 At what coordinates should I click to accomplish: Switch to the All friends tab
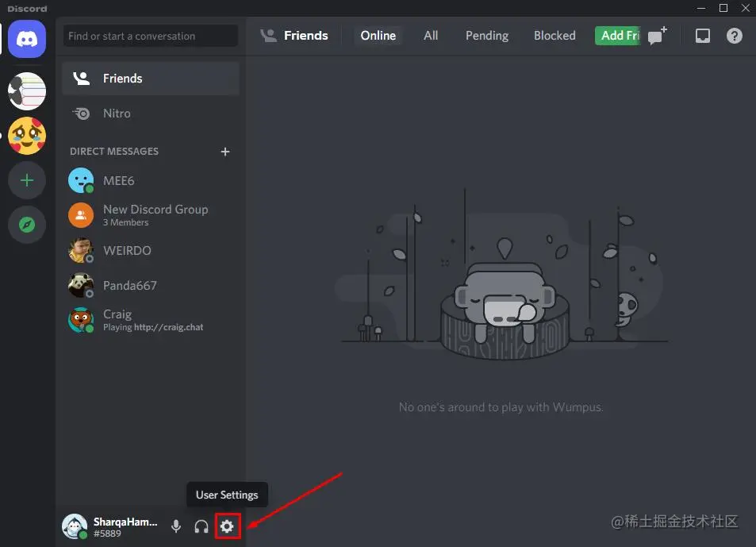coord(431,36)
